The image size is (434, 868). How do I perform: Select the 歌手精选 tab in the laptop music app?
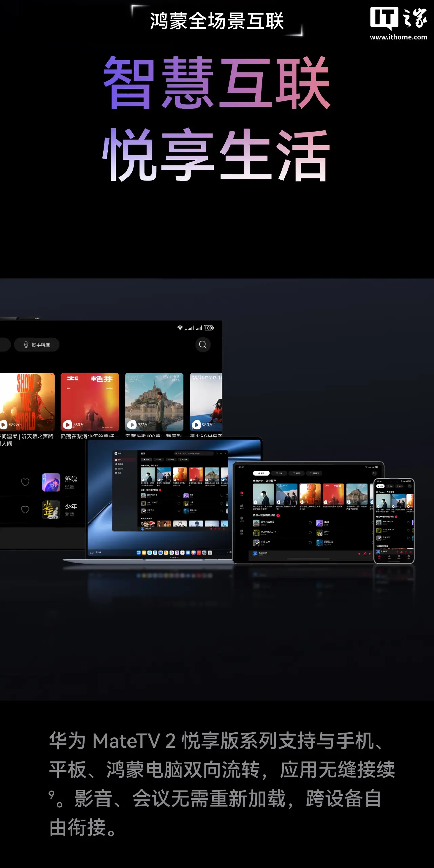(184, 460)
